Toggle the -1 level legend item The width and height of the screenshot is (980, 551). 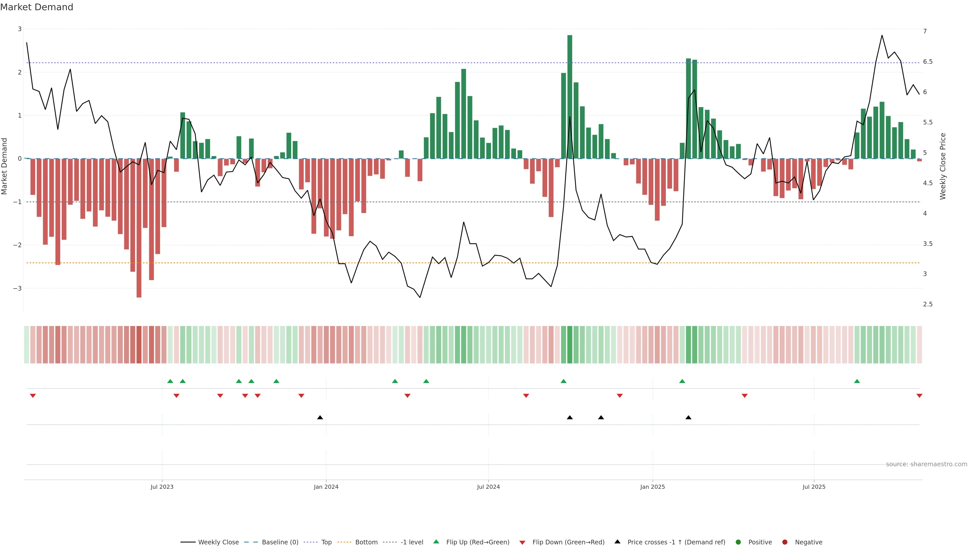click(412, 542)
